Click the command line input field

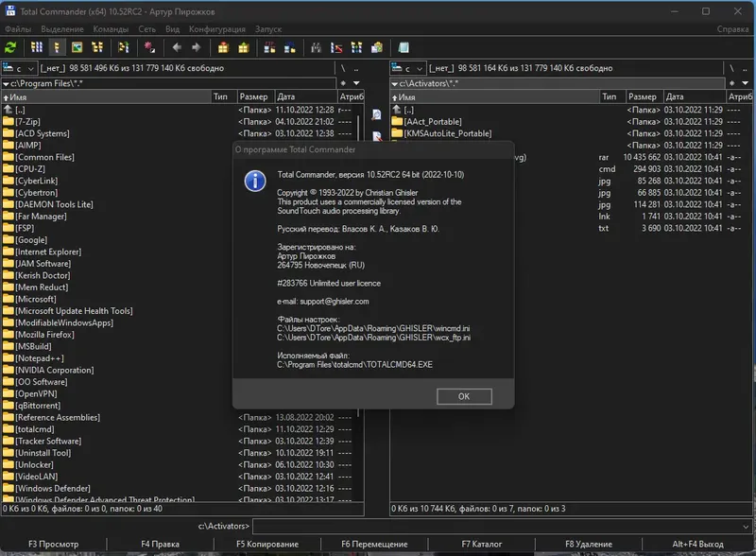pos(501,526)
